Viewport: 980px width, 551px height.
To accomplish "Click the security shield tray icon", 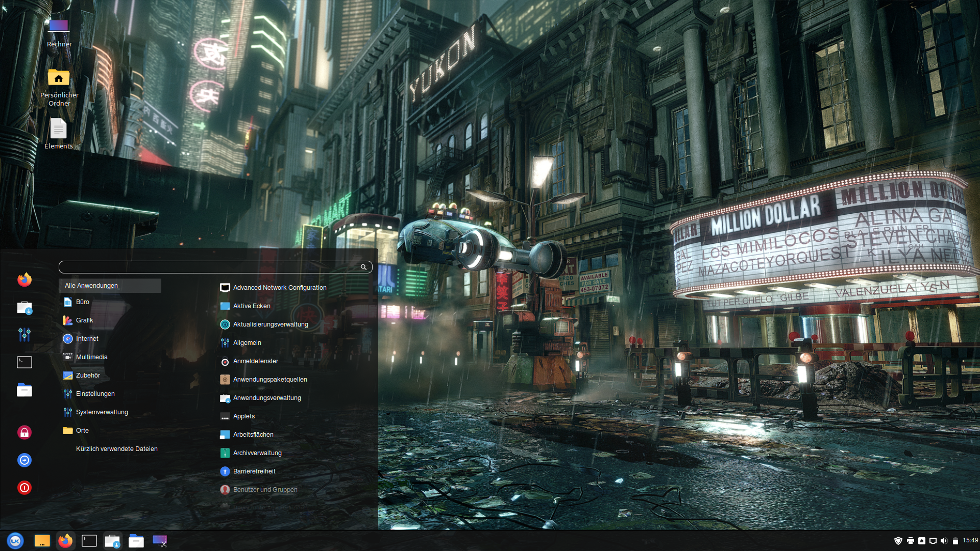I will tap(898, 541).
